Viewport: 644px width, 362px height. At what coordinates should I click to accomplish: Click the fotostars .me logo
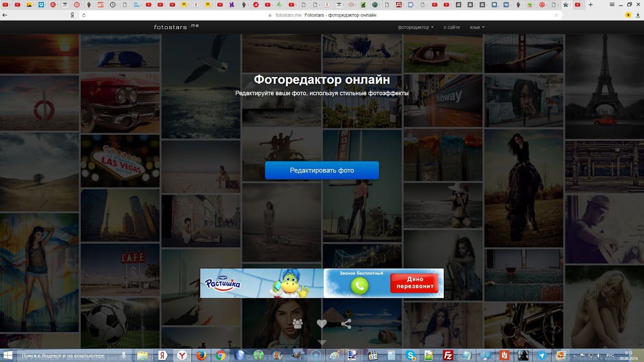click(176, 27)
